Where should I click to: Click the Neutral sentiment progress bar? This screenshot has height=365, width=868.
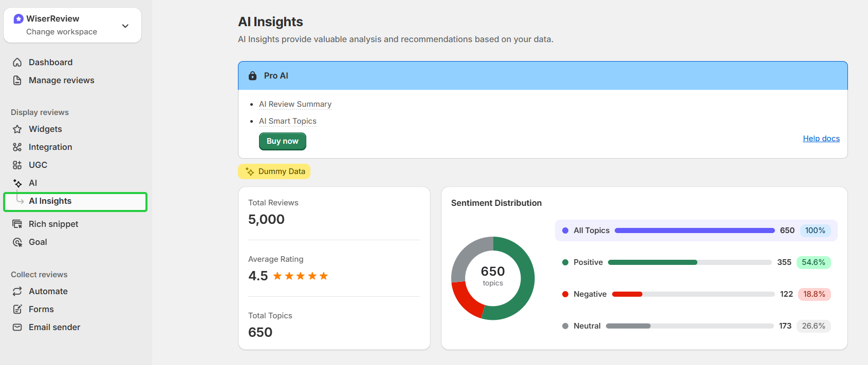pyautogui.click(x=690, y=326)
